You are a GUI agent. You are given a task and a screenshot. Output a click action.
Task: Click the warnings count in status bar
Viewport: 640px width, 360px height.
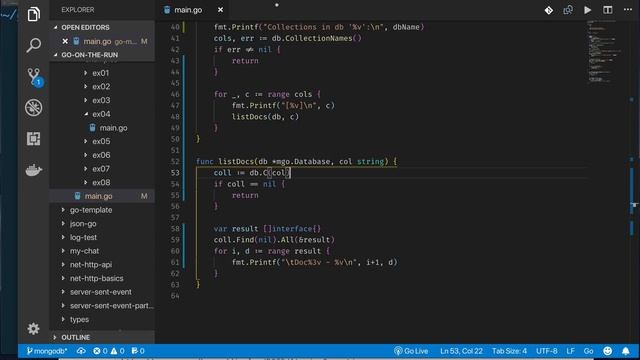pos(118,351)
